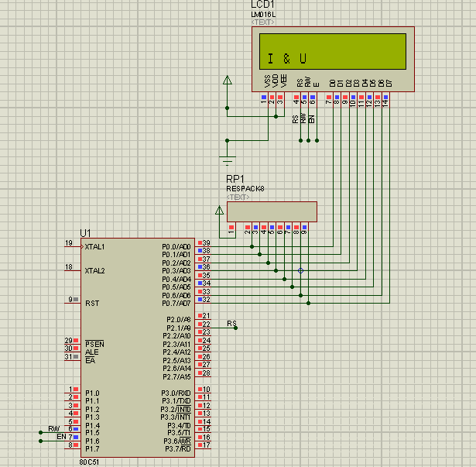This screenshot has height=467, width=476.
Task: Click the power terminal left of RP1
Action: coord(220,210)
